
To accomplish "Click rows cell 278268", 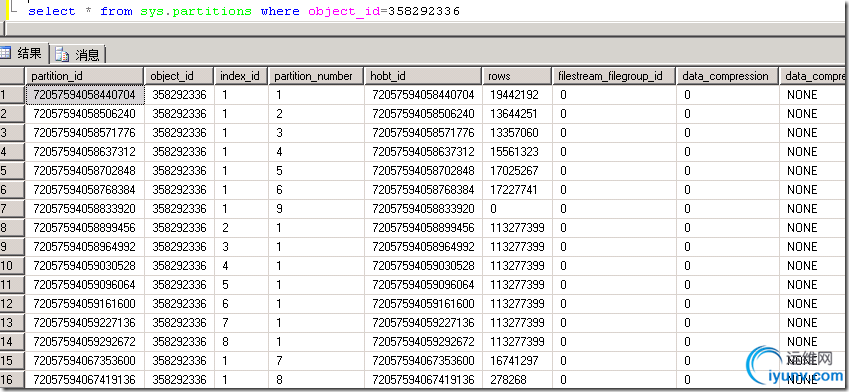I will coord(517,380).
